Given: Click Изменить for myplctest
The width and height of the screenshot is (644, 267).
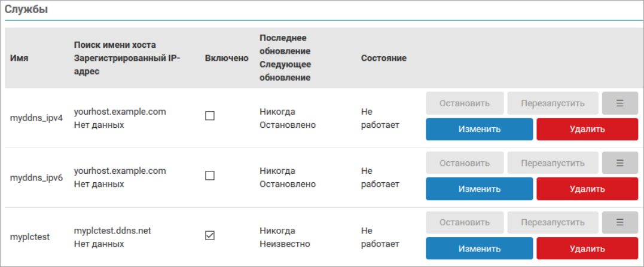Looking at the screenshot, I should click(479, 248).
